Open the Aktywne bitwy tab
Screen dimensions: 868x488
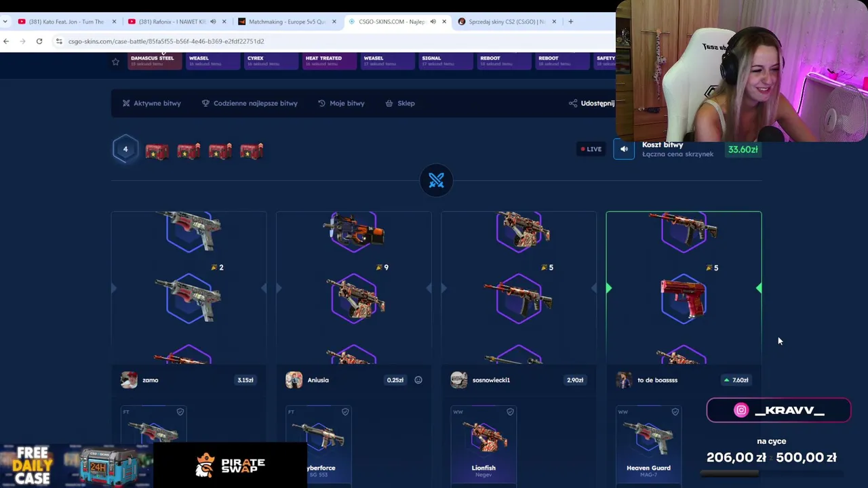click(x=151, y=103)
